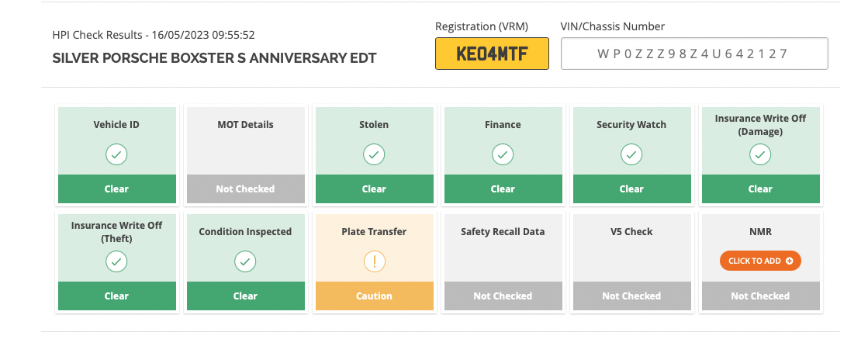Click the Vehicle ID green checkmark icon
This screenshot has width=868, height=339.
[x=116, y=154]
